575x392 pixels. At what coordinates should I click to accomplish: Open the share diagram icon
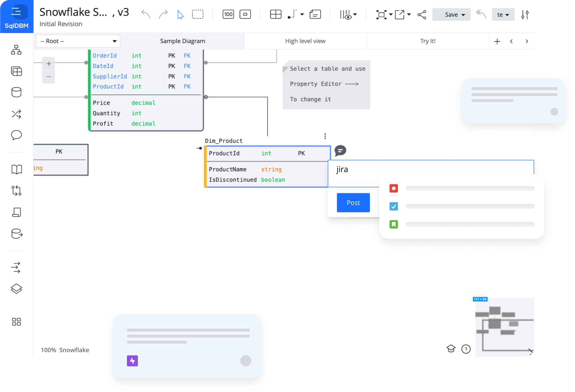pos(422,15)
